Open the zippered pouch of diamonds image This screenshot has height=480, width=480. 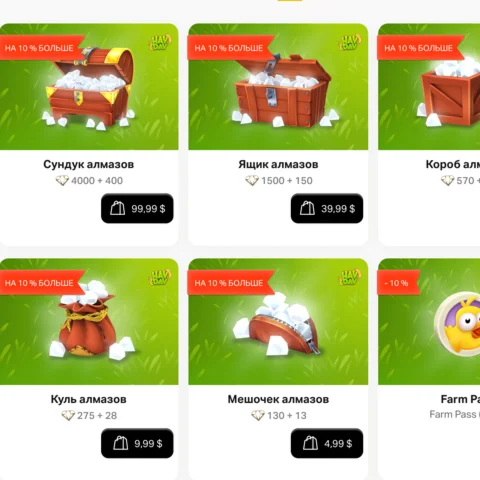pos(277,325)
